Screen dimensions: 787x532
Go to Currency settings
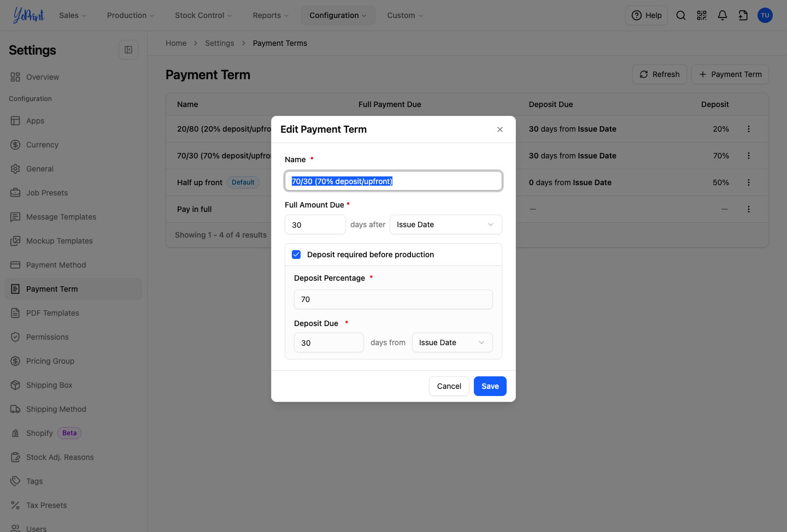tap(73, 145)
